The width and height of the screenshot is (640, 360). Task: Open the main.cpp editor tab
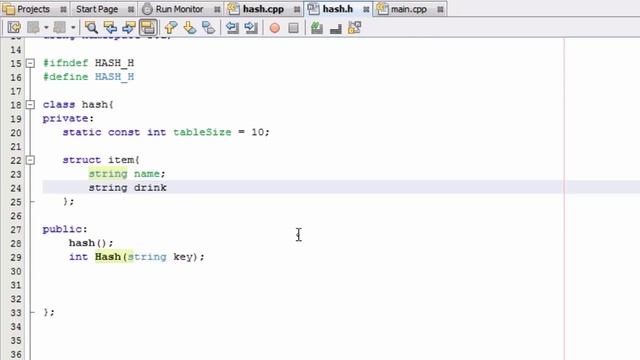[x=409, y=9]
